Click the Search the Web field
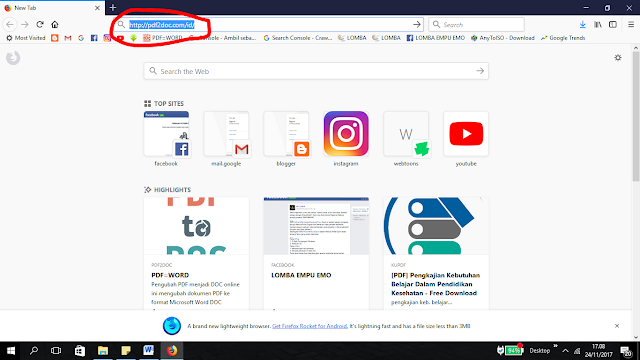The width and height of the screenshot is (640, 360). tap(316, 71)
